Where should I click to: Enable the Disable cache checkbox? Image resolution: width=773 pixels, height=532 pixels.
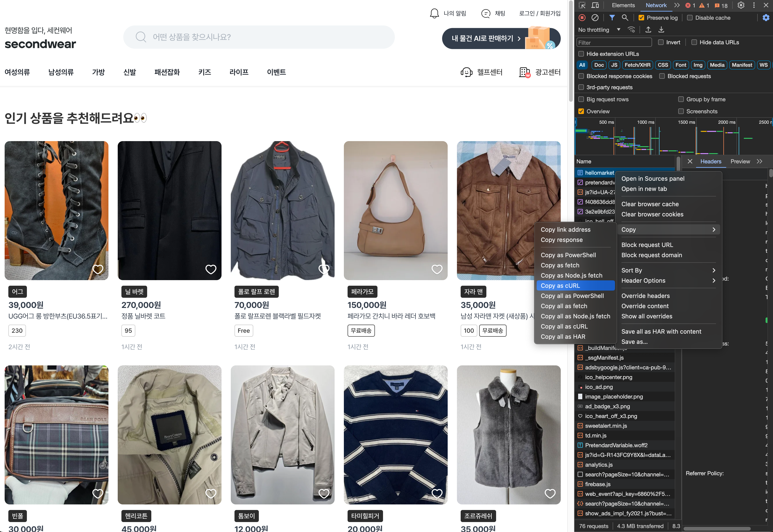690,18
